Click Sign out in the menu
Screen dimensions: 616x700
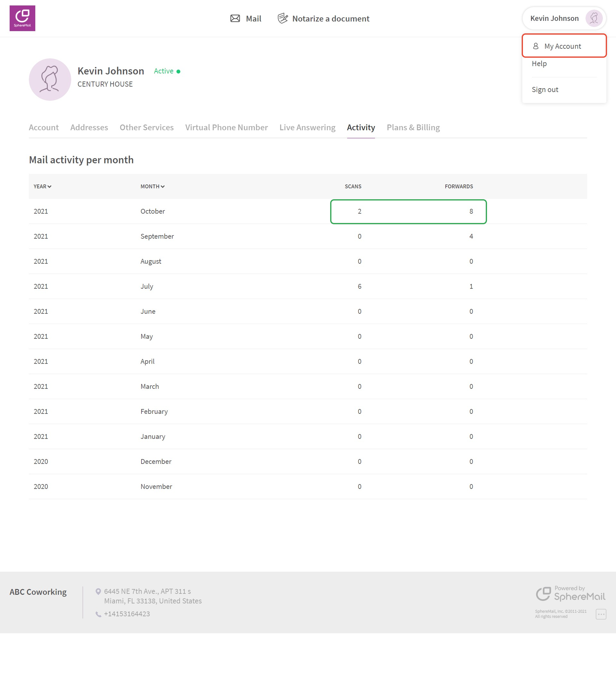545,90
